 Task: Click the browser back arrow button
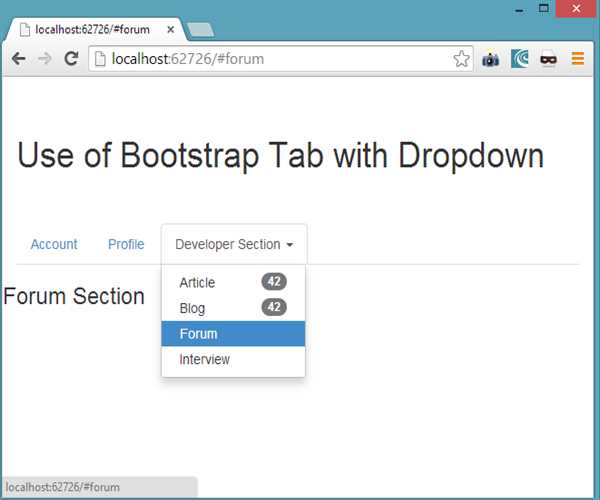pos(18,59)
